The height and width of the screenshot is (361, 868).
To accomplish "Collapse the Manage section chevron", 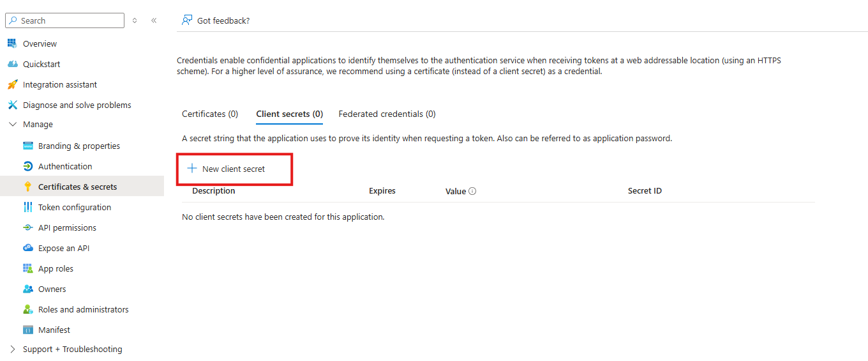I will tap(12, 125).
